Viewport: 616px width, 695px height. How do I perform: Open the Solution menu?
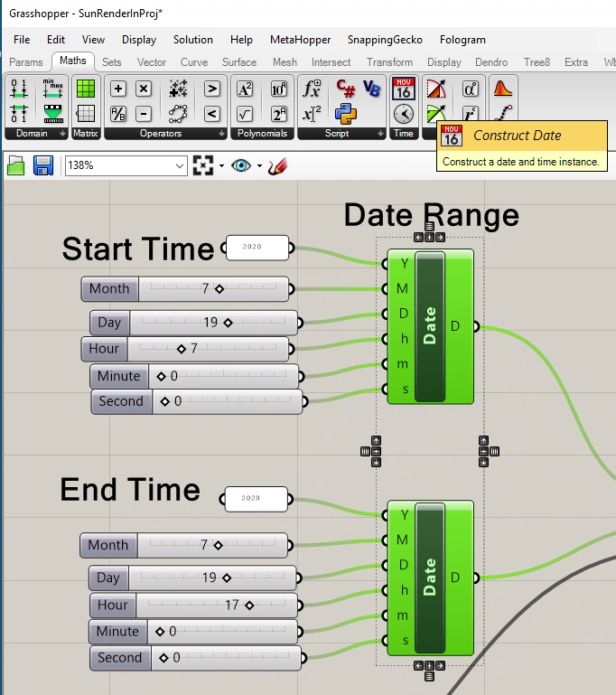pyautogui.click(x=193, y=40)
